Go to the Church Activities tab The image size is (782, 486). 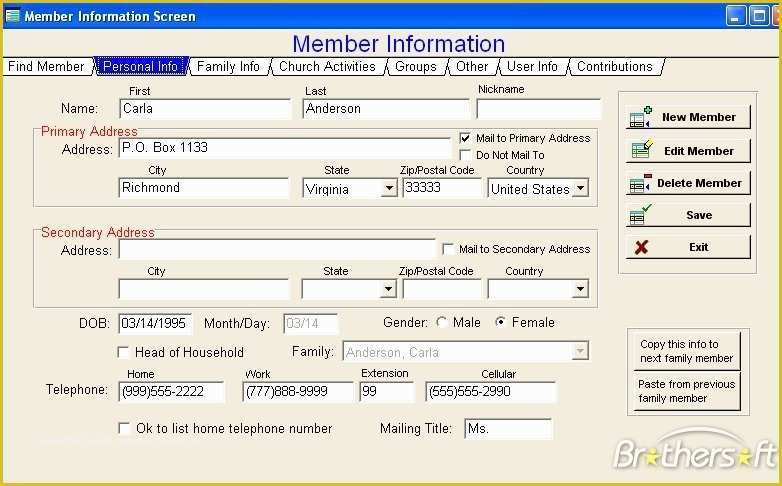pos(327,66)
